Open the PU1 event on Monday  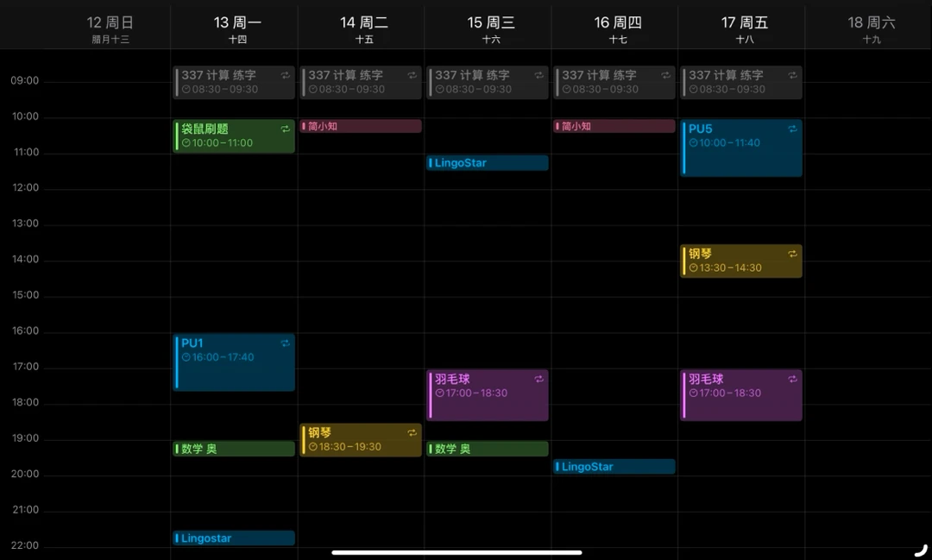click(234, 362)
